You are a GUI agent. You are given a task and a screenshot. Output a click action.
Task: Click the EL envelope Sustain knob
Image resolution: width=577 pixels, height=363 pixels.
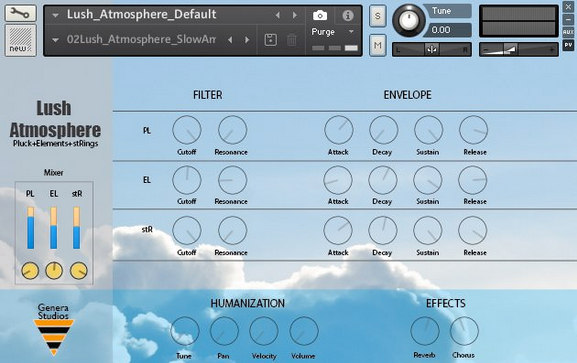pos(428,180)
